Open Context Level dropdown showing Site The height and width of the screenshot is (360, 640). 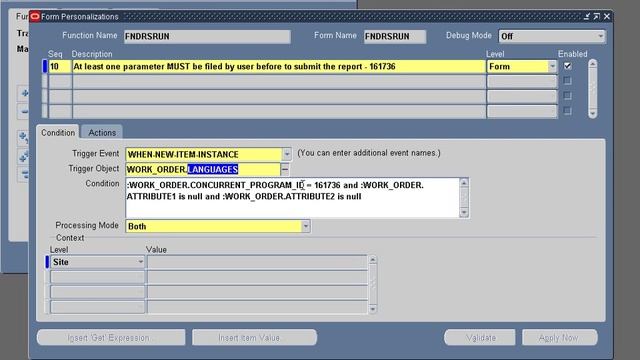tap(140, 262)
